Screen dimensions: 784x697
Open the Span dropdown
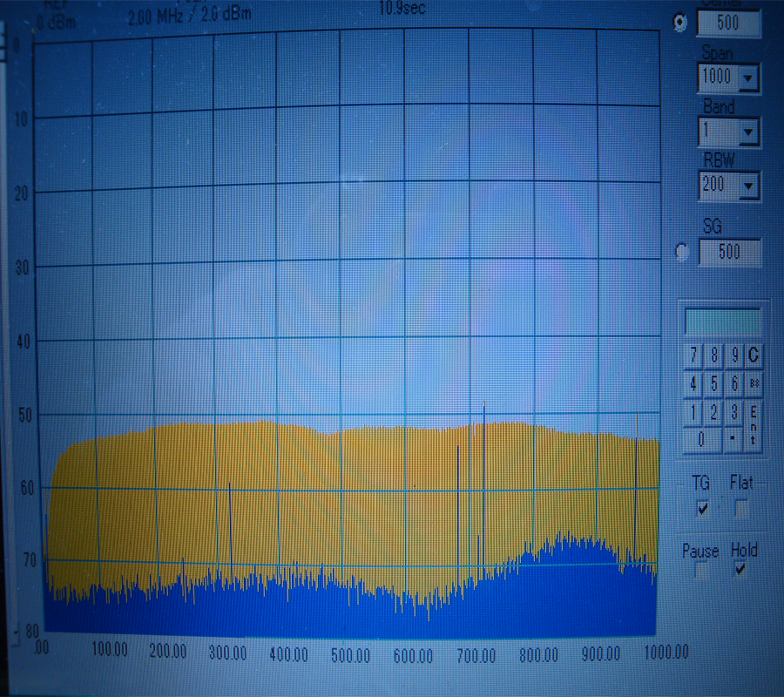pos(747,78)
